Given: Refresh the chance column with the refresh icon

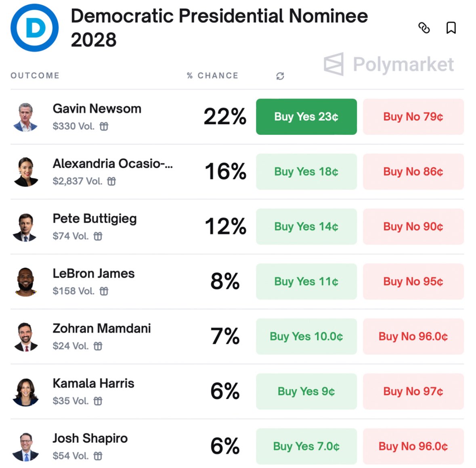Looking at the screenshot, I should [280, 76].
